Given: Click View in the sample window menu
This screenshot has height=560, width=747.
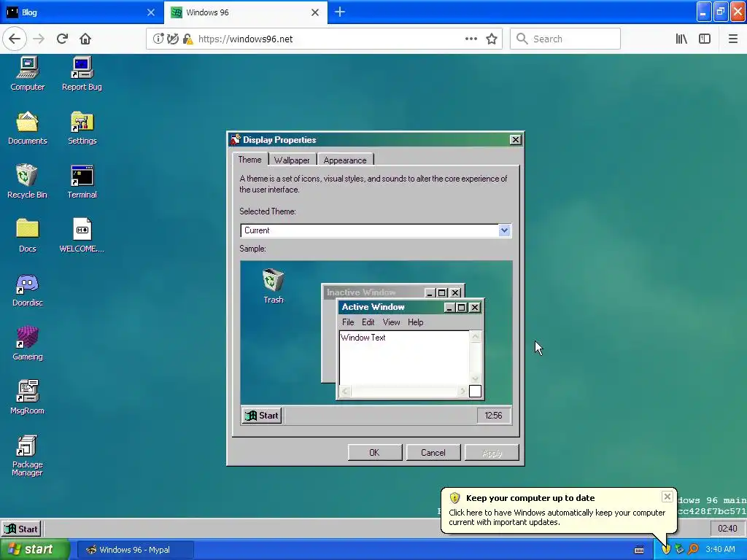Looking at the screenshot, I should pyautogui.click(x=391, y=322).
